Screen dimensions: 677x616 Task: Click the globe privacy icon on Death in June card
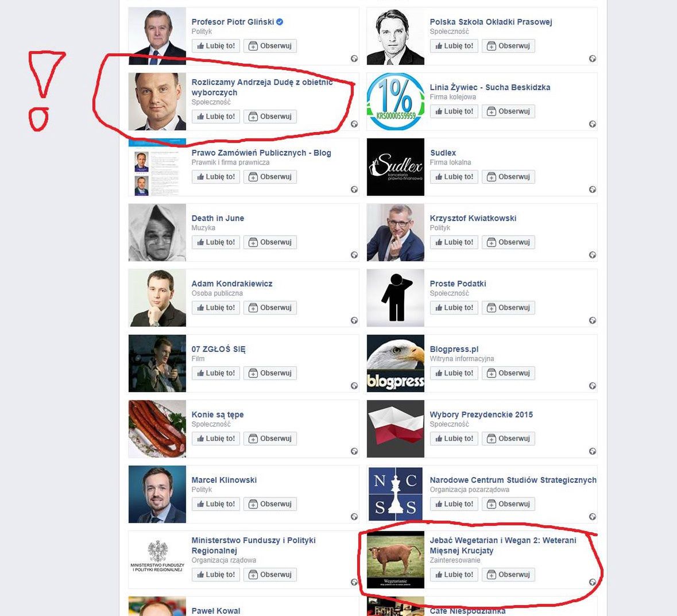coord(354,255)
